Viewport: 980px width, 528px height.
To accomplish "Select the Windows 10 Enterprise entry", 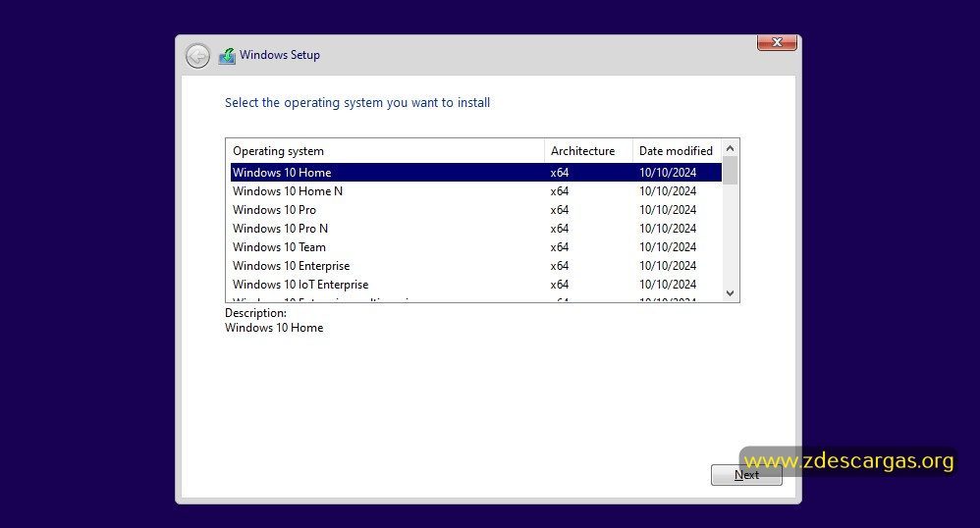I will point(476,266).
